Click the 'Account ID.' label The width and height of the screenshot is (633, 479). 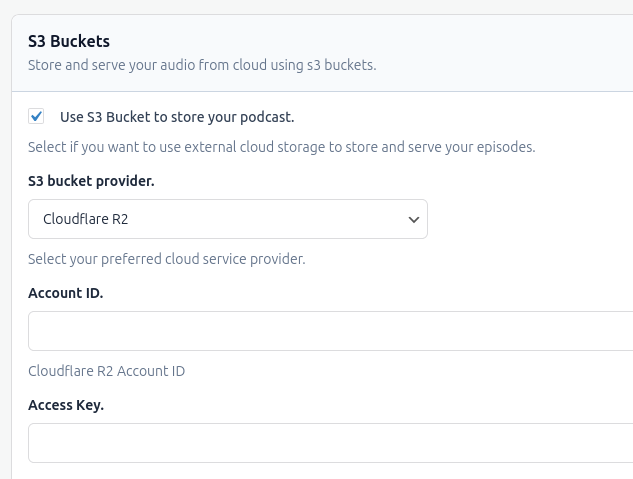(x=66, y=293)
